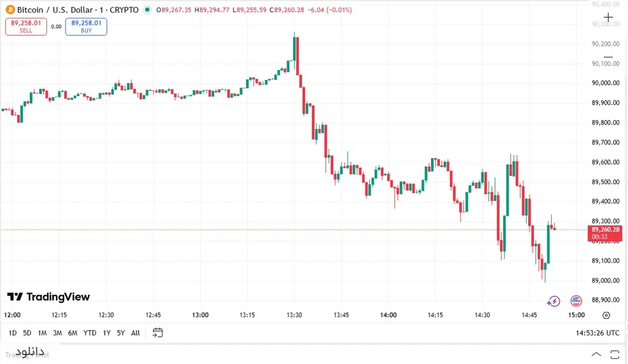Click the red current price label
This screenshot has width=628, height=364.
(x=604, y=233)
